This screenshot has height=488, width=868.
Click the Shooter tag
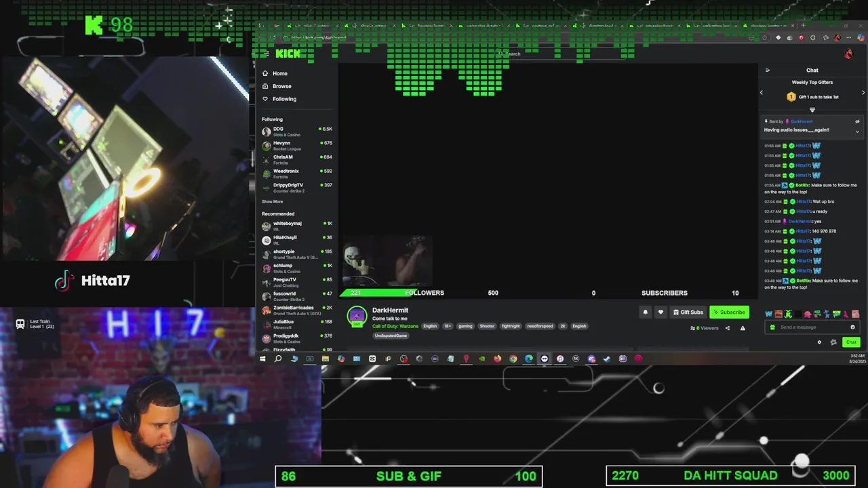488,326
